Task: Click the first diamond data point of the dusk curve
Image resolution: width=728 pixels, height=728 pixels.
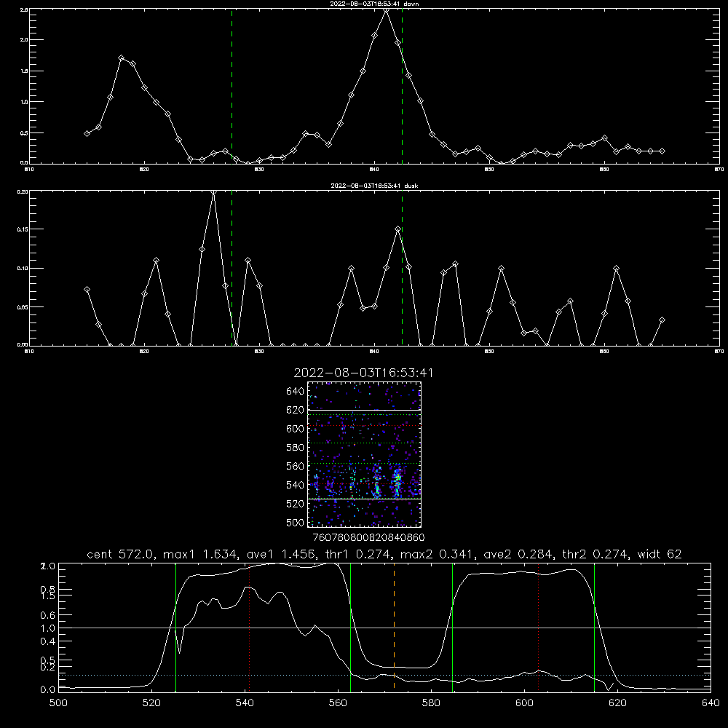Action: [87, 290]
